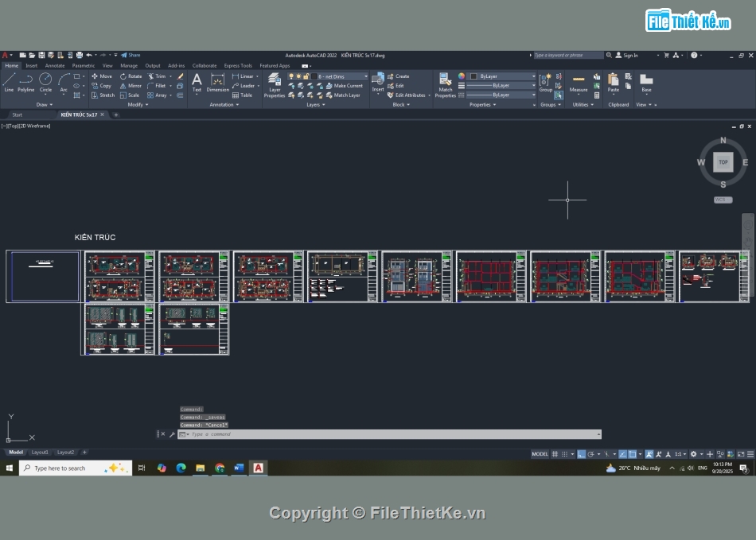Viewport: 756px width, 540px height.
Task: Click the Measure utility icon
Action: click(579, 82)
